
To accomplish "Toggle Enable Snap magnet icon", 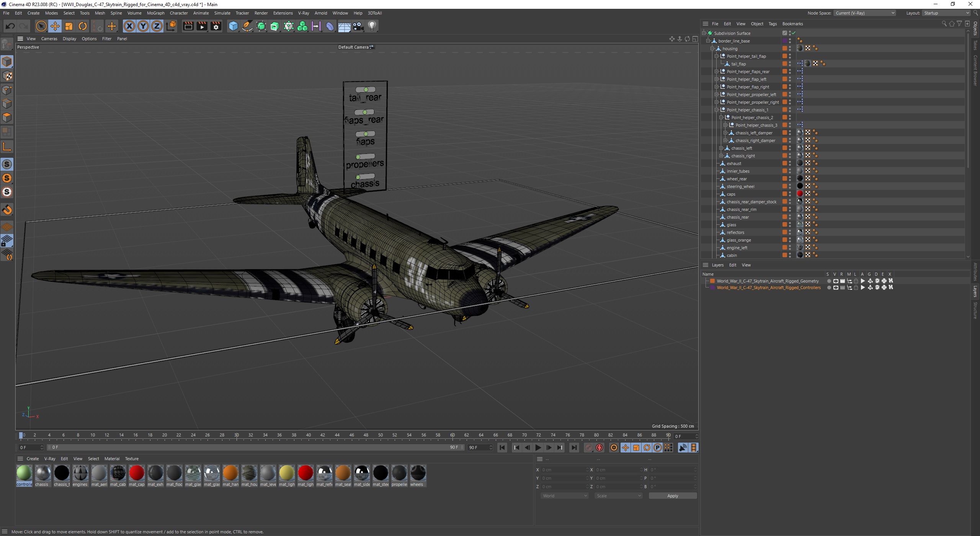I will click(7, 210).
